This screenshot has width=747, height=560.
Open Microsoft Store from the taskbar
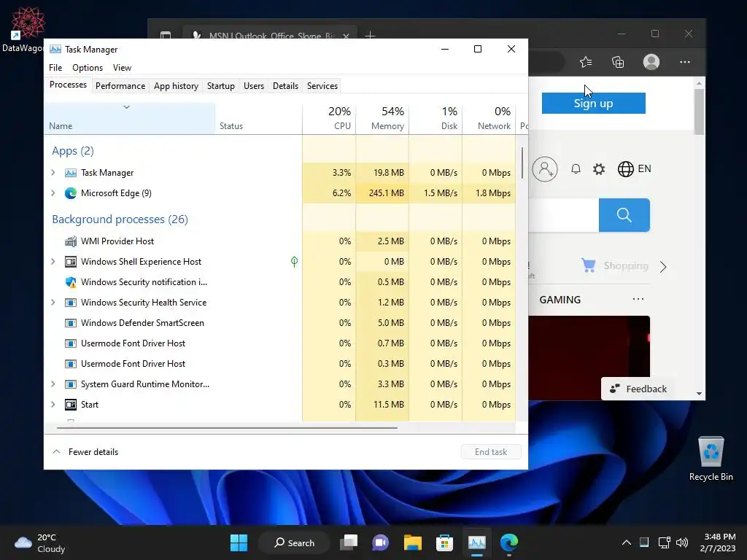click(x=444, y=542)
